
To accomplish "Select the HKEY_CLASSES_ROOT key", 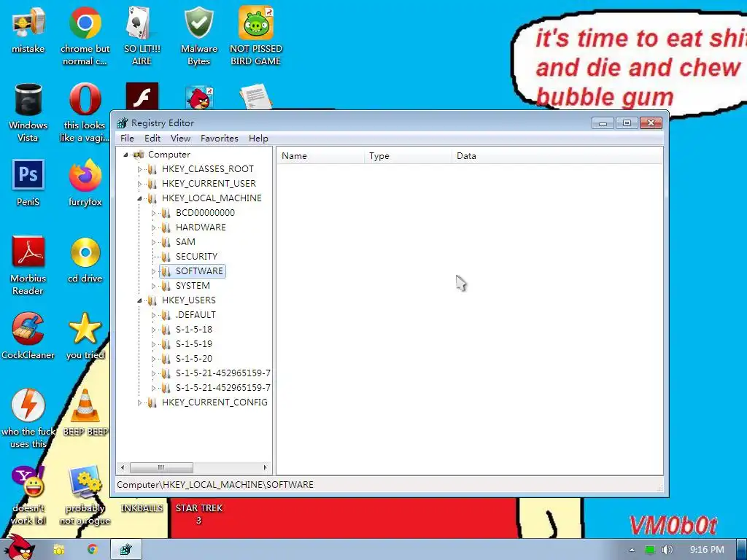I will 207,168.
